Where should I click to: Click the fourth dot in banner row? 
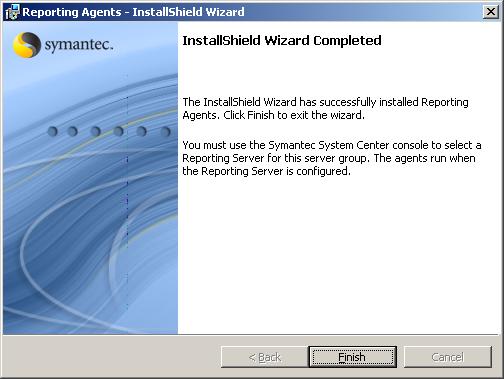pyautogui.click(x=118, y=131)
